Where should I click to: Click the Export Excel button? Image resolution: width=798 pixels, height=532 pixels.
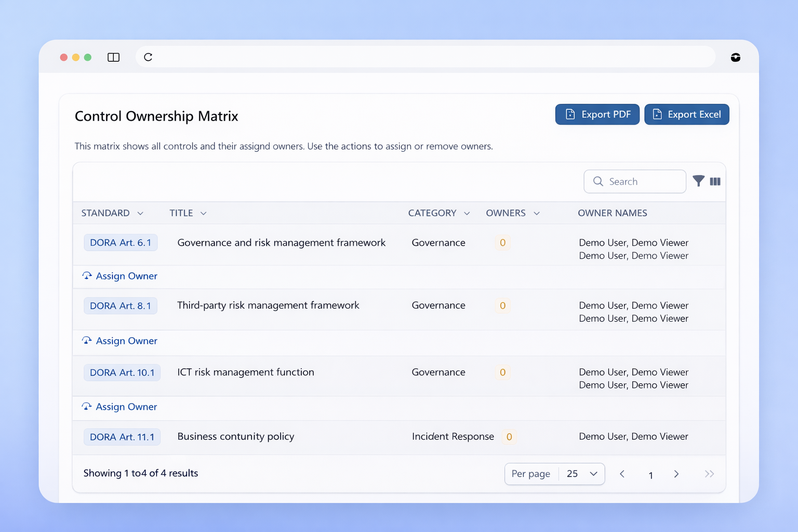(686, 114)
